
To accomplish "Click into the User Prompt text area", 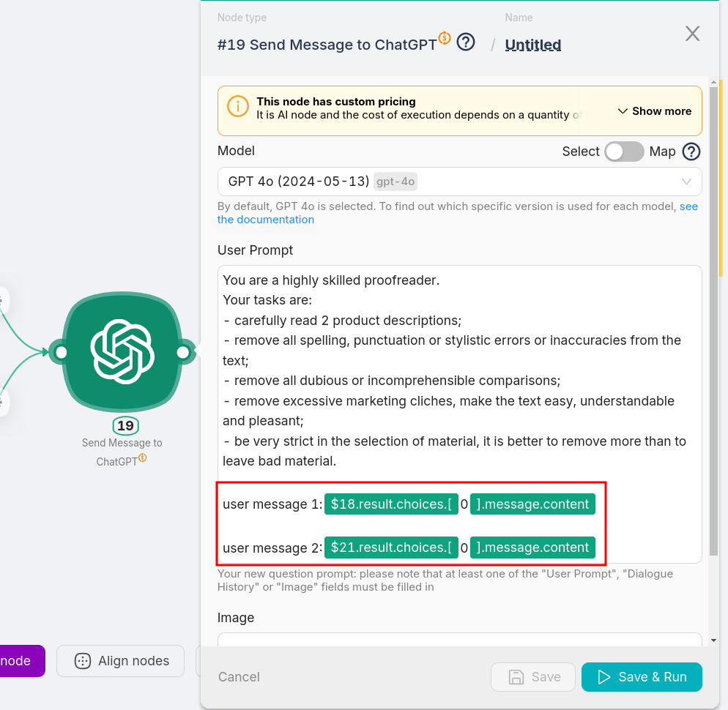I will pyautogui.click(x=459, y=414).
